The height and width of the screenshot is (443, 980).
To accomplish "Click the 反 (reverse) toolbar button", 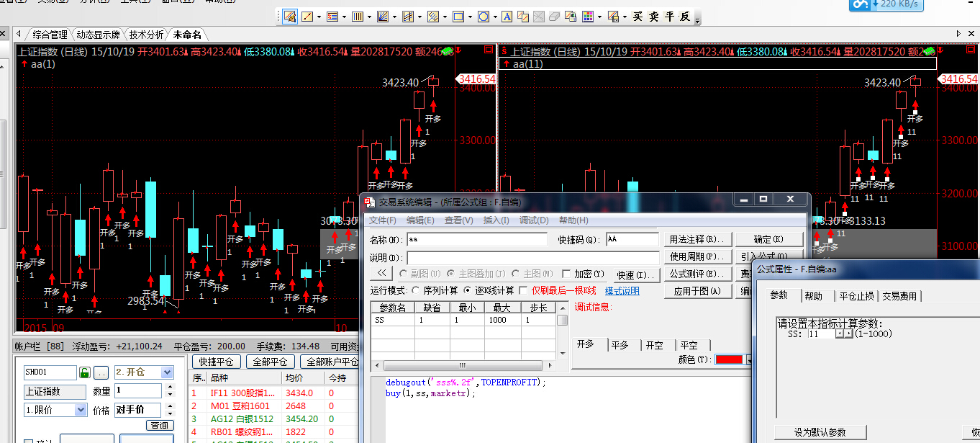I will pyautogui.click(x=685, y=16).
